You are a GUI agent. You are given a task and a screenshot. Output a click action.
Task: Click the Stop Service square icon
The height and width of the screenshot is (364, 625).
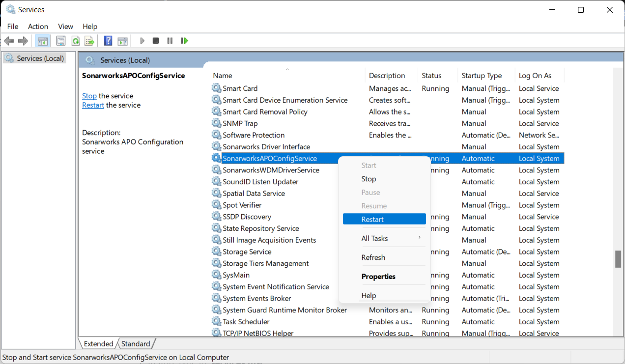[x=156, y=41]
